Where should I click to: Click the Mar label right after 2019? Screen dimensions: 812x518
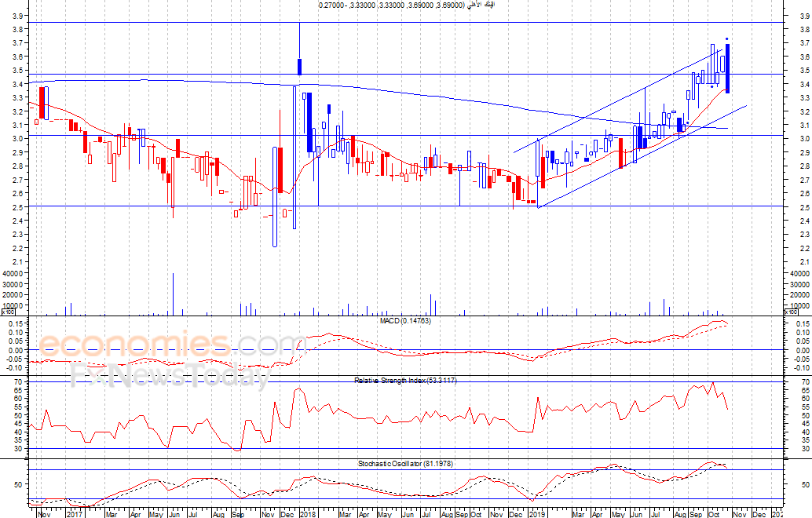click(x=579, y=514)
